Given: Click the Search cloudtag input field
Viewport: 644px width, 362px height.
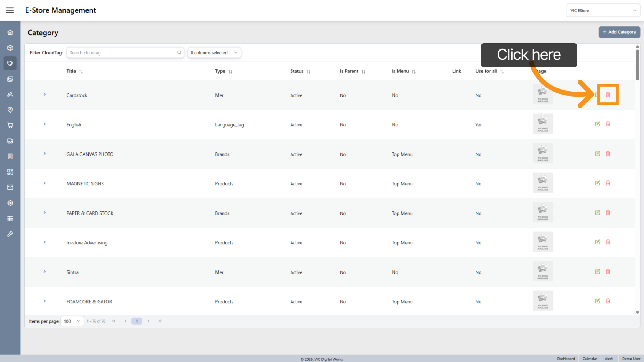Looking at the screenshot, I should tap(122, 53).
